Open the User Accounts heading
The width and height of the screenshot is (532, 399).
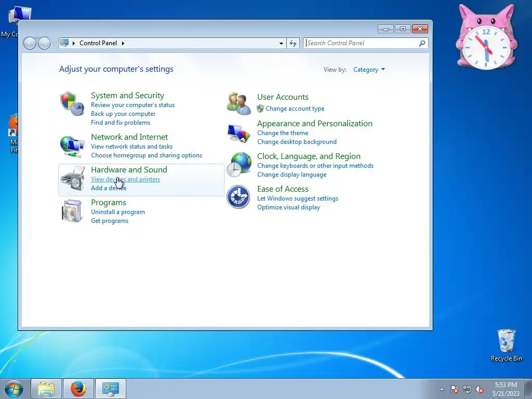[283, 97]
